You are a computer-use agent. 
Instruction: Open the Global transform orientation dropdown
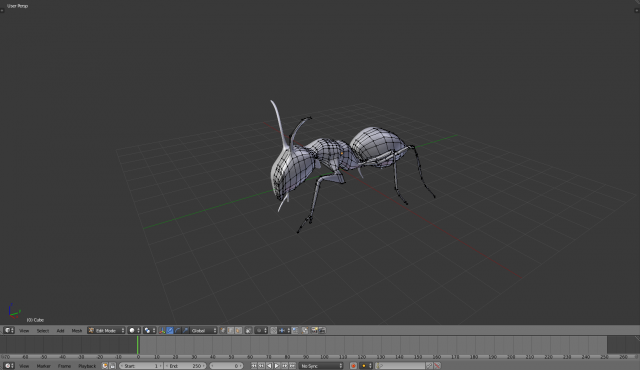[x=203, y=330]
